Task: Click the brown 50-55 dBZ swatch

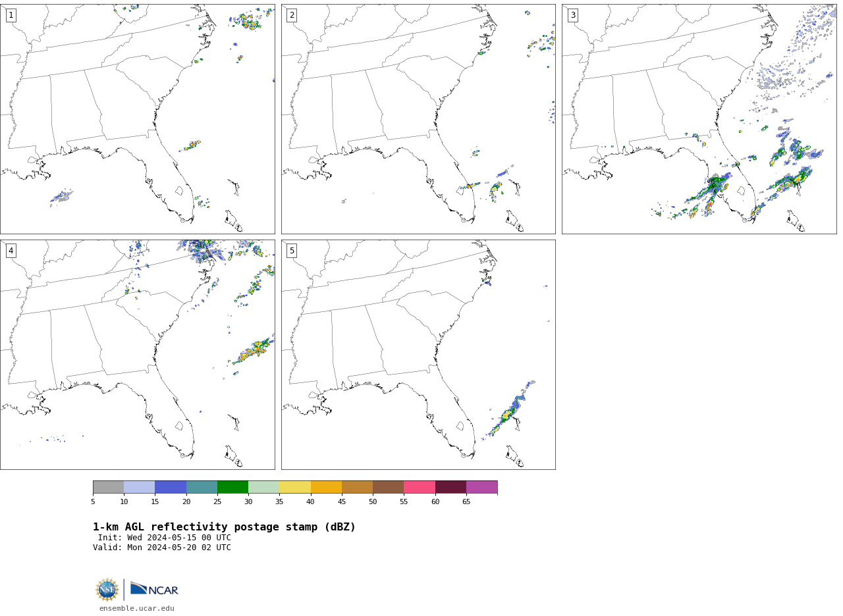Action: point(389,487)
